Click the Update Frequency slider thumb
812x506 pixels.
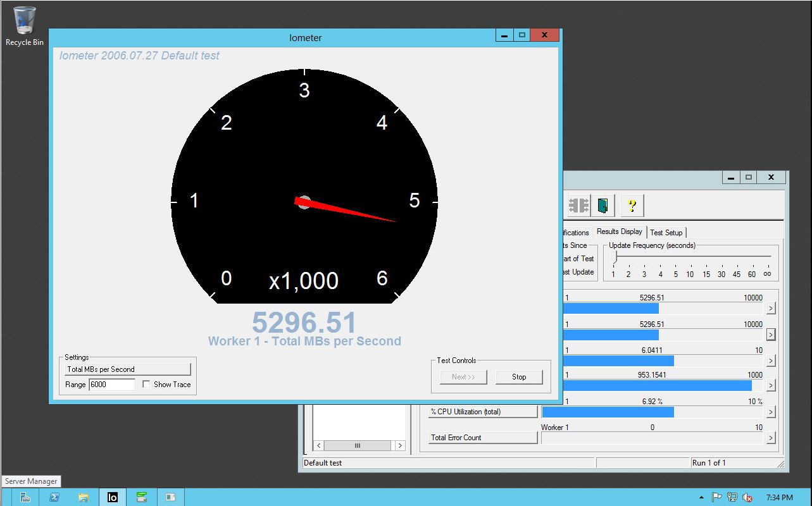614,257
